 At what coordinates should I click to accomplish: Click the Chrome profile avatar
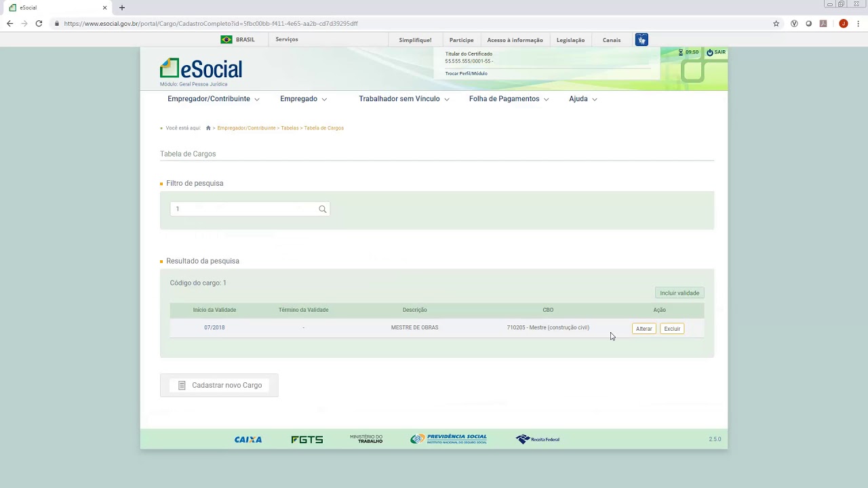pyautogui.click(x=844, y=24)
